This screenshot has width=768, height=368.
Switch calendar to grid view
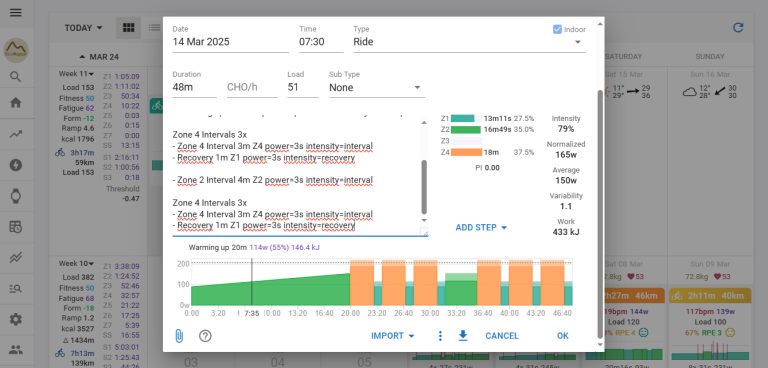click(x=128, y=28)
